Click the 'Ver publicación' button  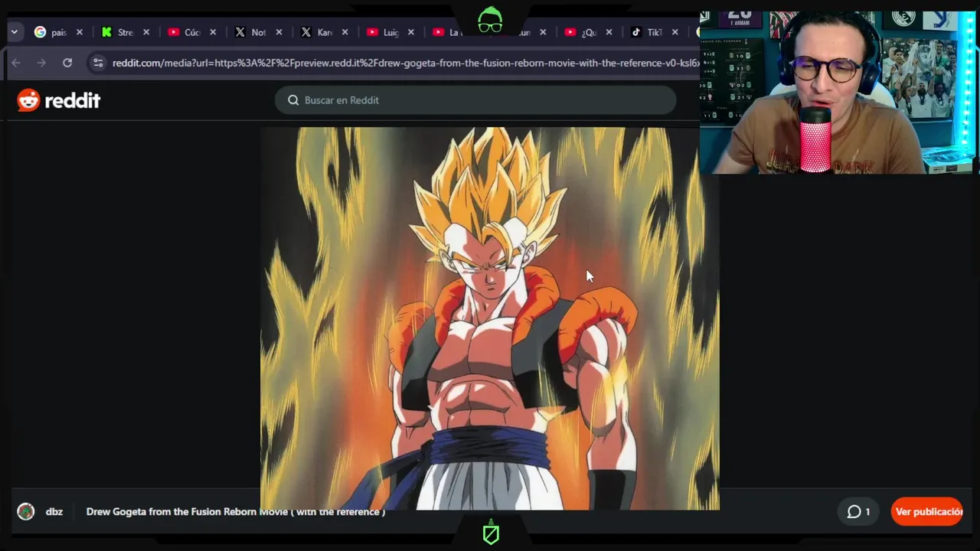927,512
